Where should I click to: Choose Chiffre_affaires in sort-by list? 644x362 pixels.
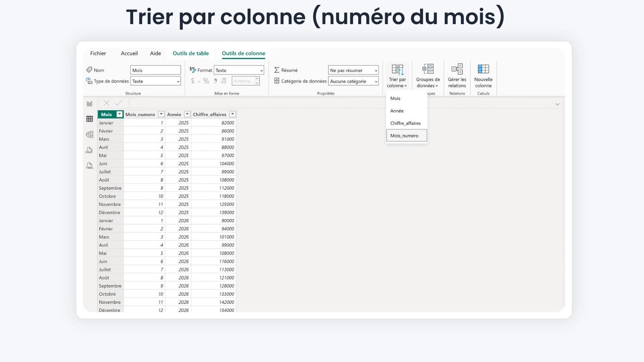tap(407, 123)
